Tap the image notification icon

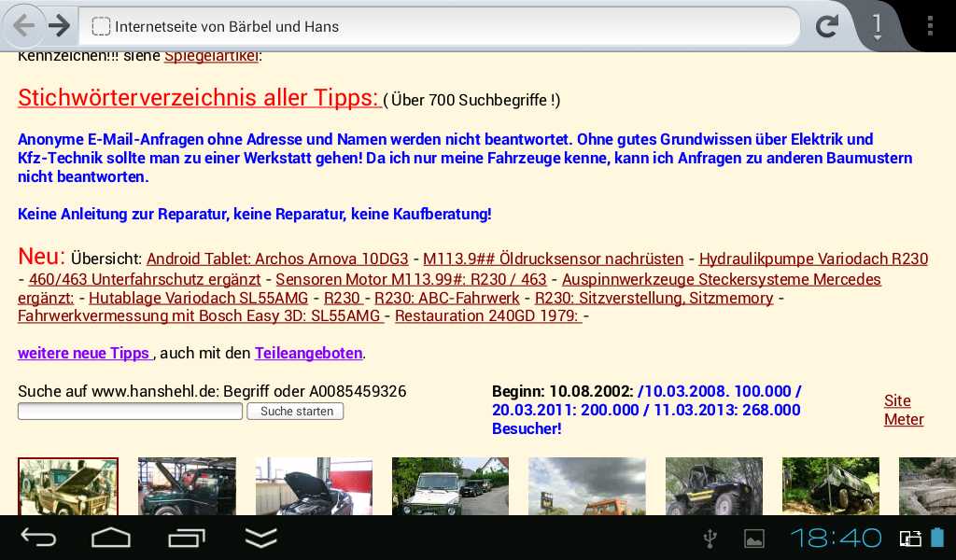point(754,538)
